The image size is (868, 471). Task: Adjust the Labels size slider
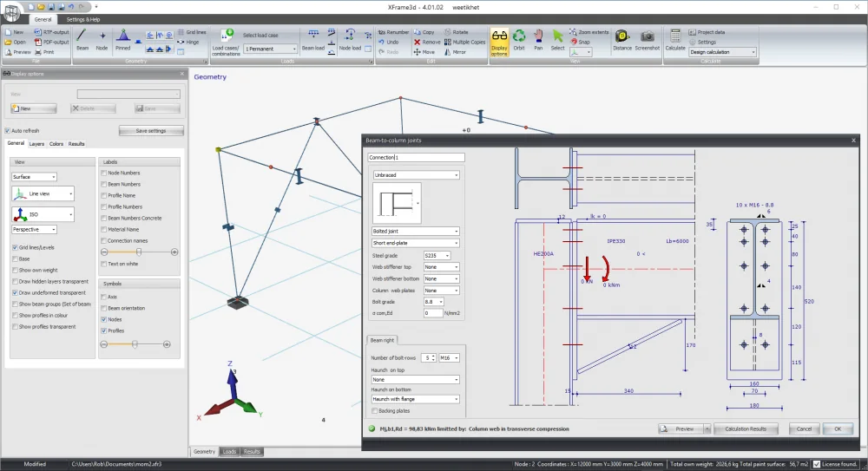pos(139,252)
